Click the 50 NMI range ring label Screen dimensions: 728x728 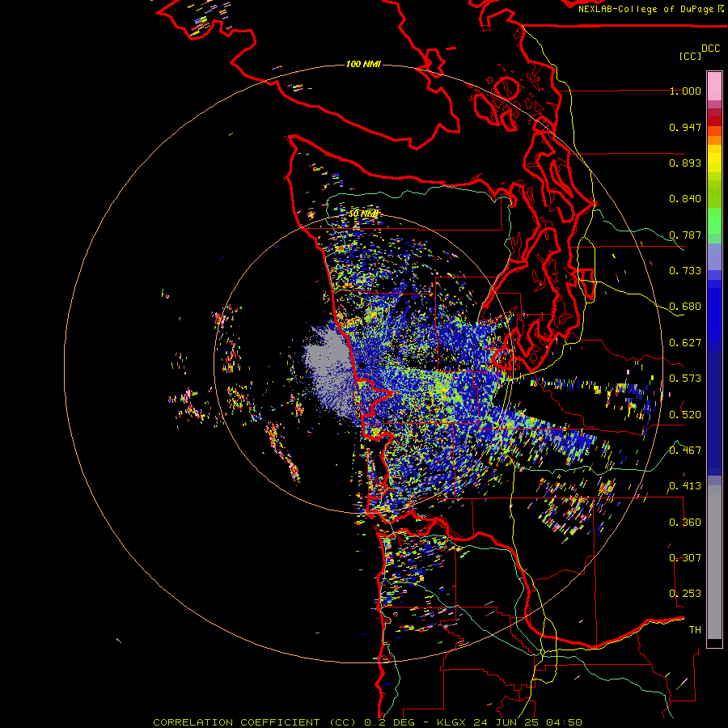363,214
